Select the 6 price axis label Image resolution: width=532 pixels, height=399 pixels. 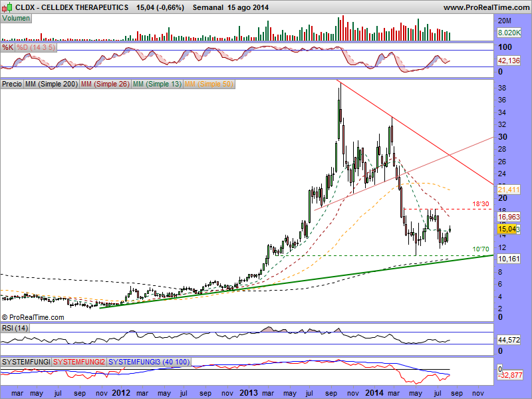(x=500, y=285)
